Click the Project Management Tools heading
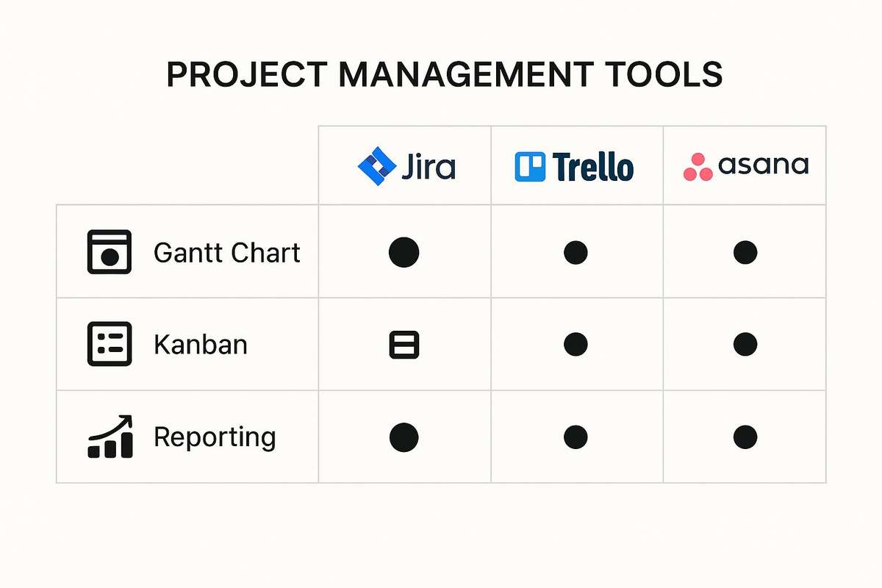This screenshot has height=588, width=882. point(445,76)
